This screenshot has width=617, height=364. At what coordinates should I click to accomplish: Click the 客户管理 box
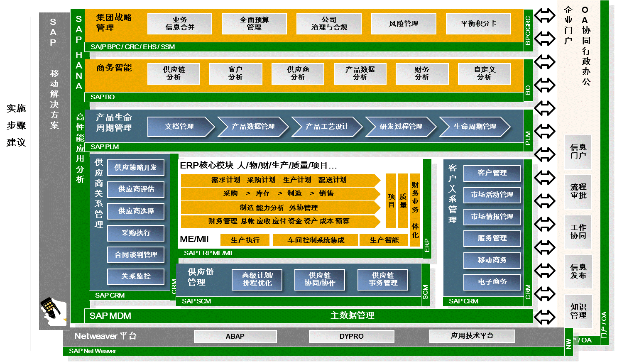coord(492,173)
